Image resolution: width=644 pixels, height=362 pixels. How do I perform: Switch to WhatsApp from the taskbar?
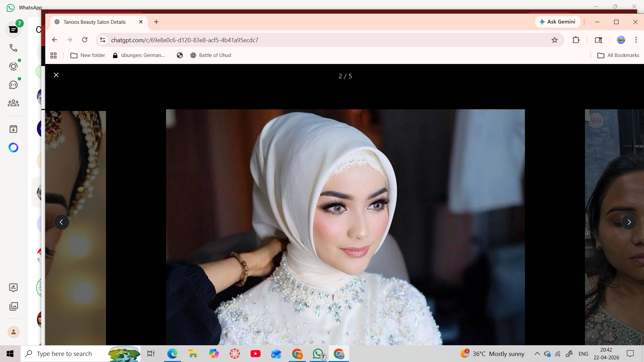(x=318, y=354)
